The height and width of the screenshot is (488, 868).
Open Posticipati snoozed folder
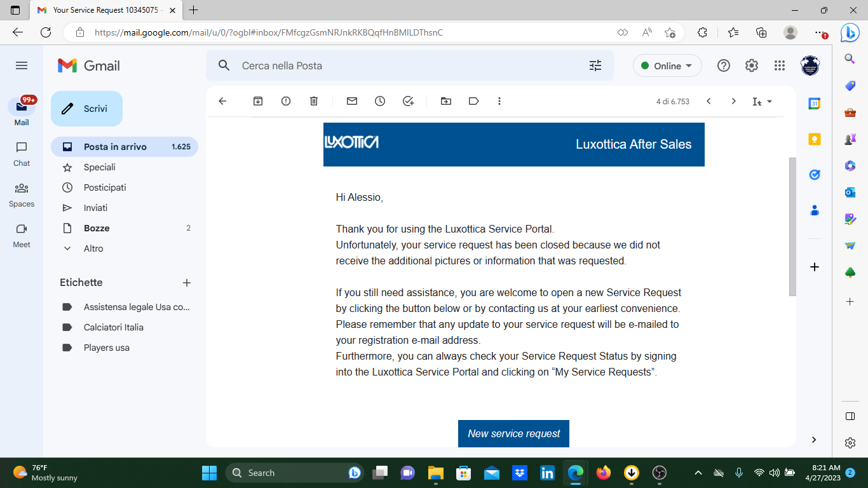coord(125,187)
